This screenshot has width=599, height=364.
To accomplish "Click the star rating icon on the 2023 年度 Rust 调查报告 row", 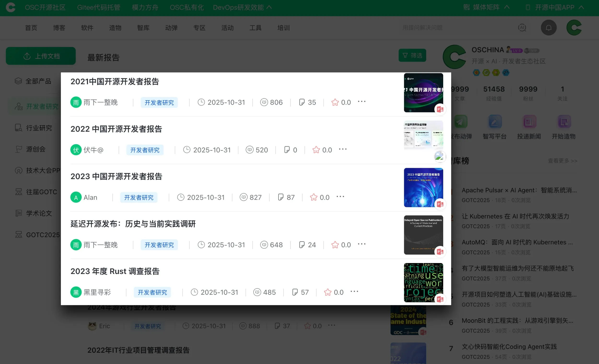I will click(327, 292).
